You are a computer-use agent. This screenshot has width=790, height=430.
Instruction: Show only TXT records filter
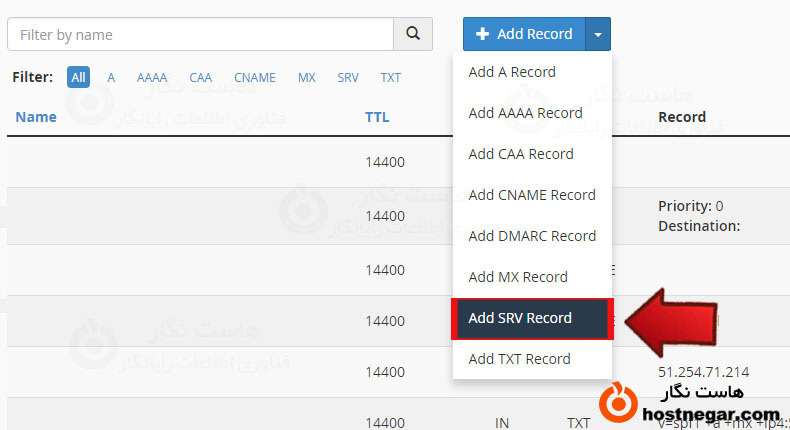pos(390,77)
